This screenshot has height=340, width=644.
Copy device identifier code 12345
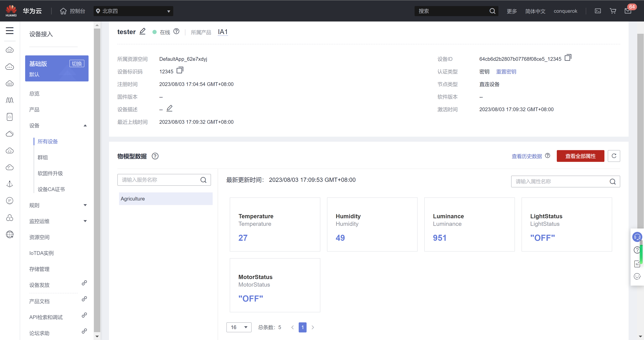180,70
